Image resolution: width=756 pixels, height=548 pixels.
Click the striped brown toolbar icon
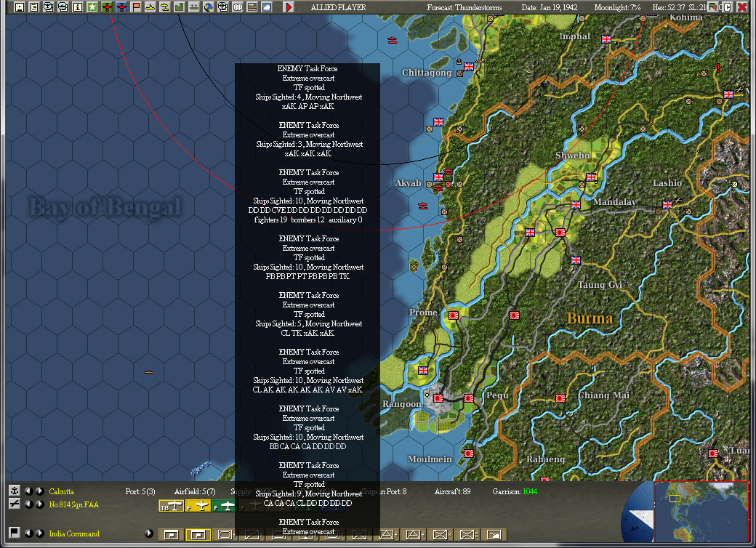click(x=252, y=7)
